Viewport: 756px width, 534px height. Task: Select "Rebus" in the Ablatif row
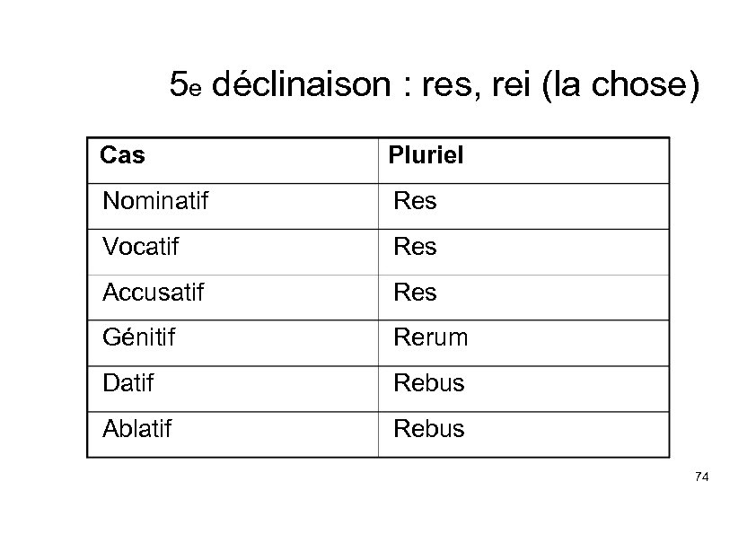(428, 429)
